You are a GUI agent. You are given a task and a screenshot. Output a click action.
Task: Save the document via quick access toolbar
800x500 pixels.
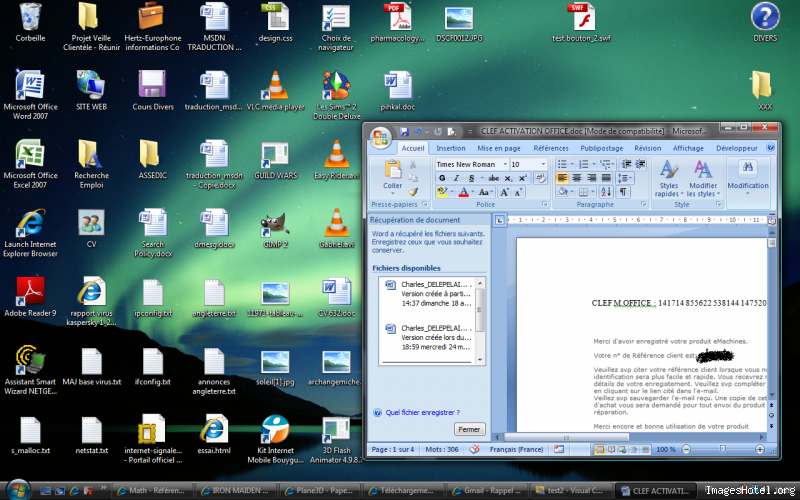(404, 132)
